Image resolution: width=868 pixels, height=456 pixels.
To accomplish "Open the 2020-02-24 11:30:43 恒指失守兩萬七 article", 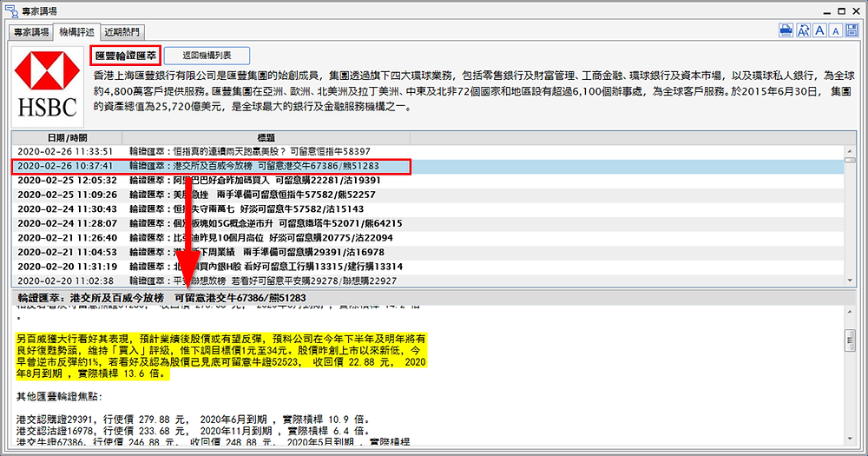I will [428, 208].
